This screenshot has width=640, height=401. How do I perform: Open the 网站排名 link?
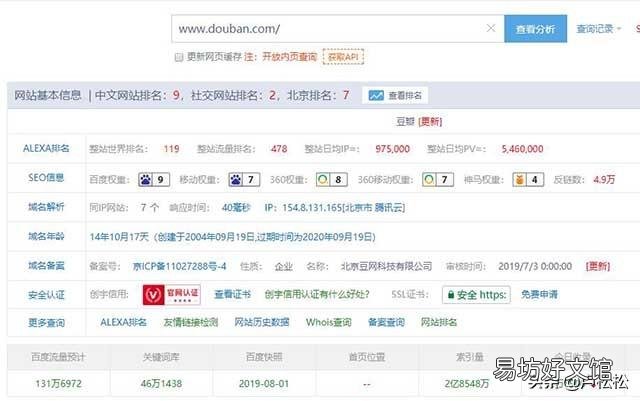[x=439, y=322]
